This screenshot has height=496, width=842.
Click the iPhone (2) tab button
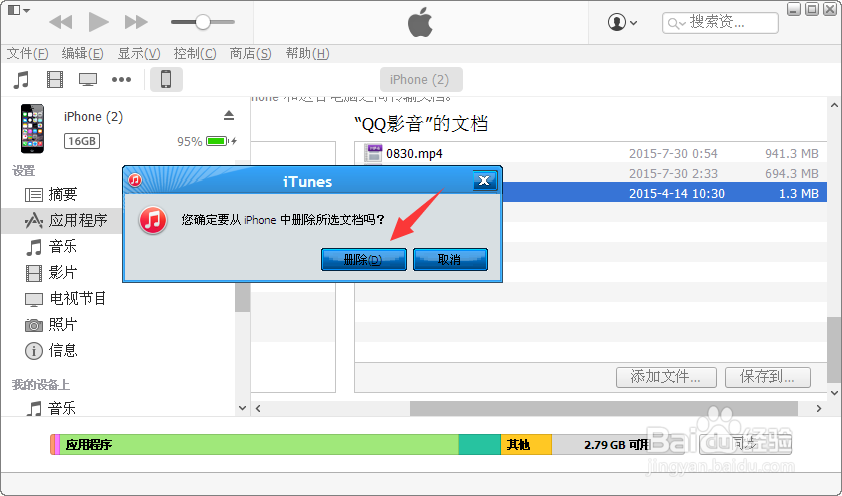(x=421, y=79)
